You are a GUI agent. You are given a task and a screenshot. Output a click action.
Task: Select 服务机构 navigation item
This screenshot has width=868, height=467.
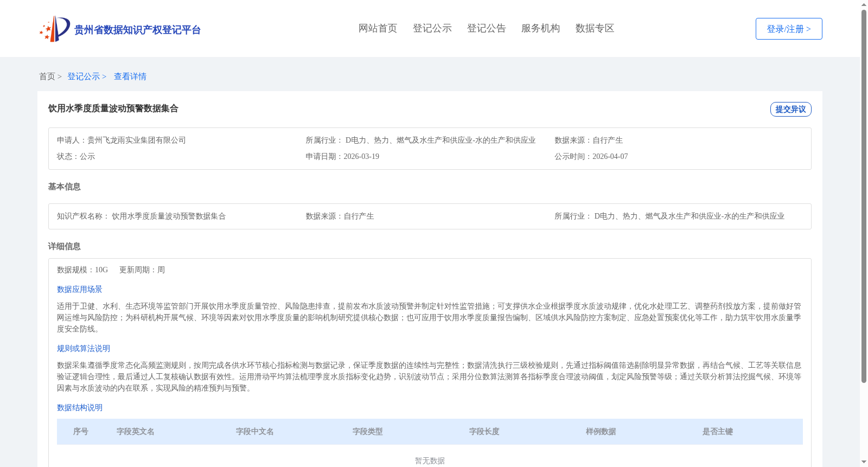click(540, 28)
